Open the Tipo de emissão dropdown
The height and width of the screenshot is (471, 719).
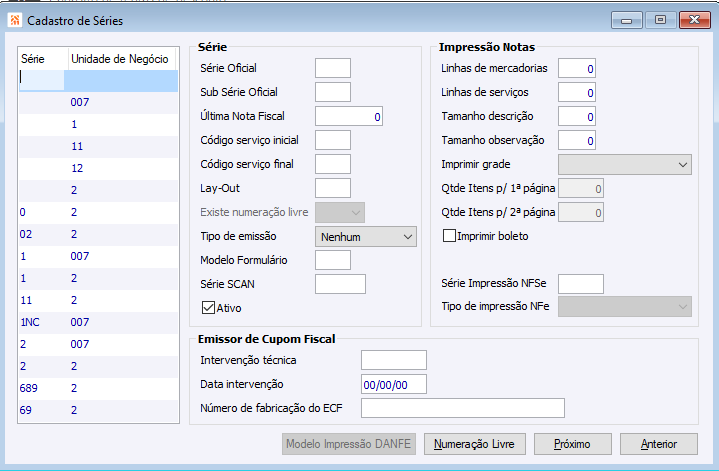click(365, 237)
